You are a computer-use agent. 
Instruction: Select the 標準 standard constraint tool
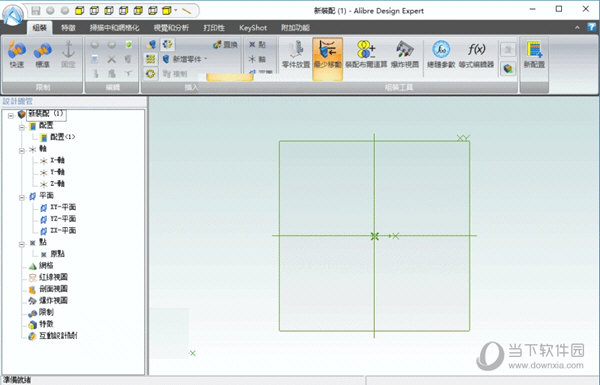(x=42, y=55)
